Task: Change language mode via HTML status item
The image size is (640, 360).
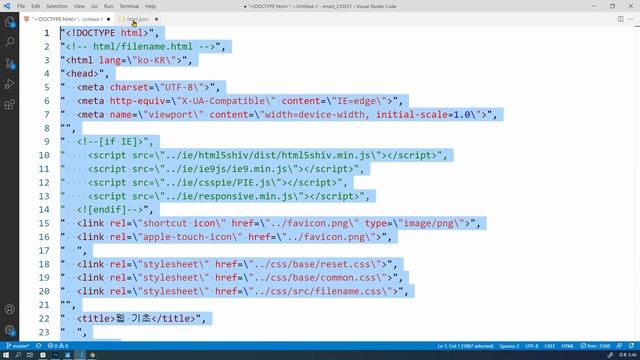Action: tap(567, 346)
